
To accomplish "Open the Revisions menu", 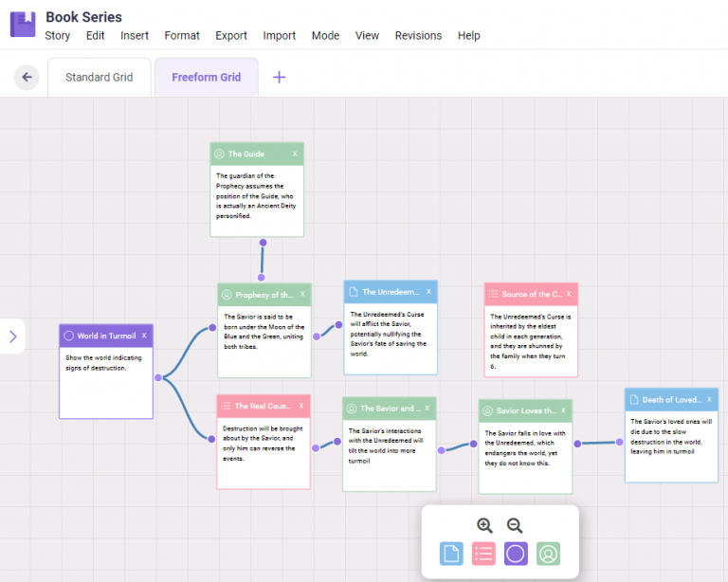I will click(x=418, y=36).
